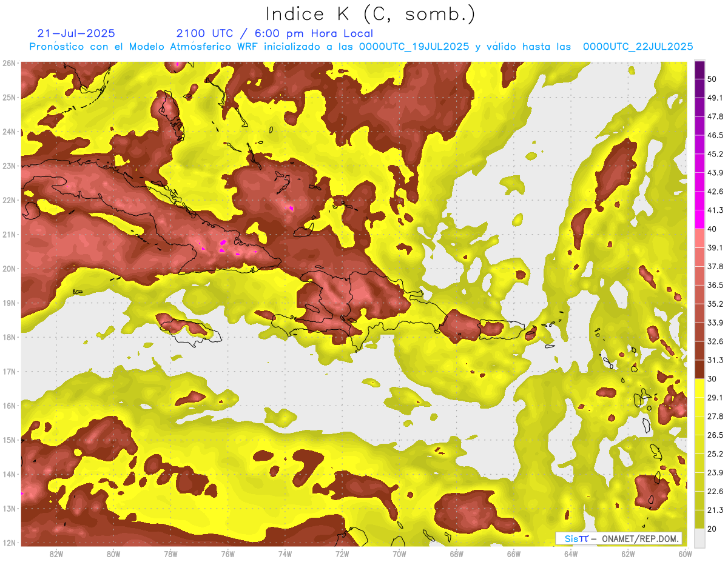Click the 68W longitude label
Viewport: 728px width, 562px height.
[x=457, y=554]
